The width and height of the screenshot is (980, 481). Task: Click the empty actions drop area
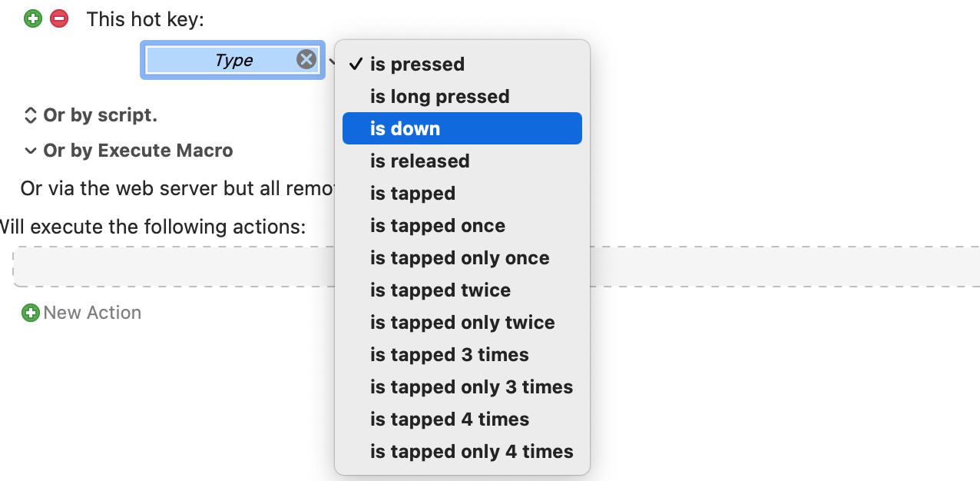[169, 267]
